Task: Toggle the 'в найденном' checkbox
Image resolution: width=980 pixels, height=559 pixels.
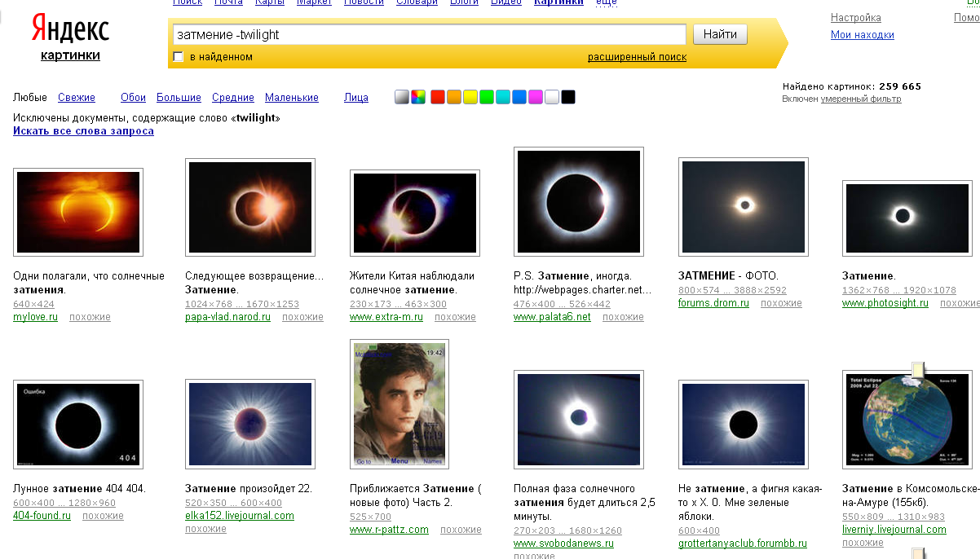Action: pos(179,57)
